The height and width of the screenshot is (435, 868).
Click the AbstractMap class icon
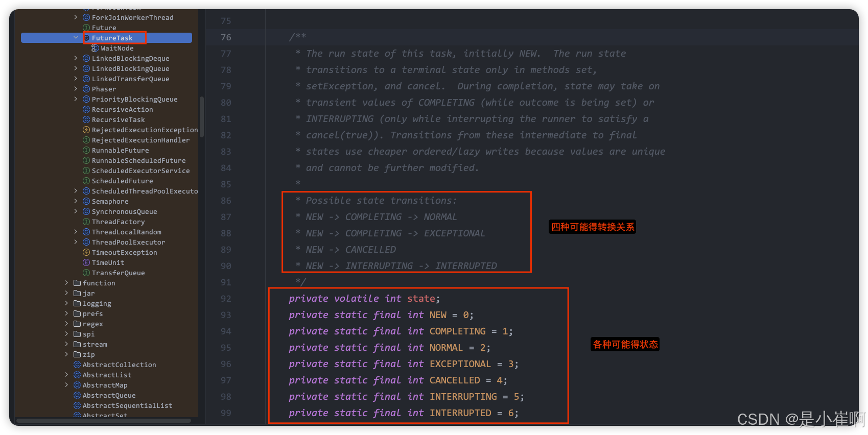pos(77,385)
